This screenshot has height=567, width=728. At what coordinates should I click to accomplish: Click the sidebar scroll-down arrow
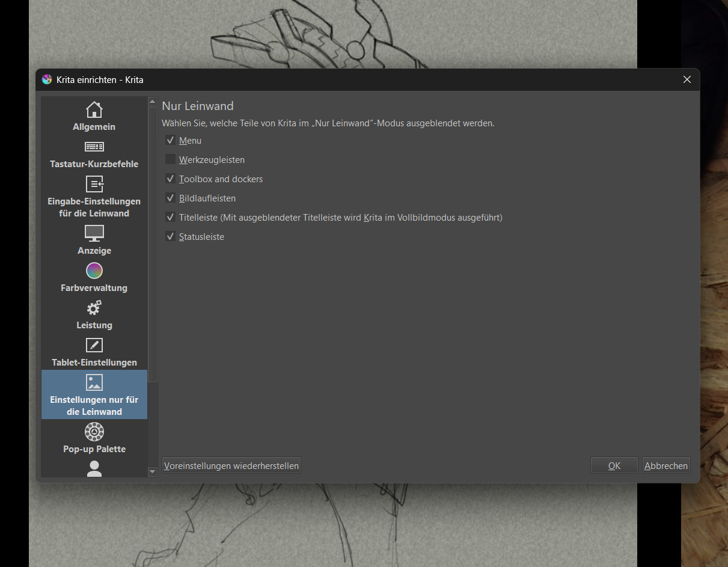152,472
